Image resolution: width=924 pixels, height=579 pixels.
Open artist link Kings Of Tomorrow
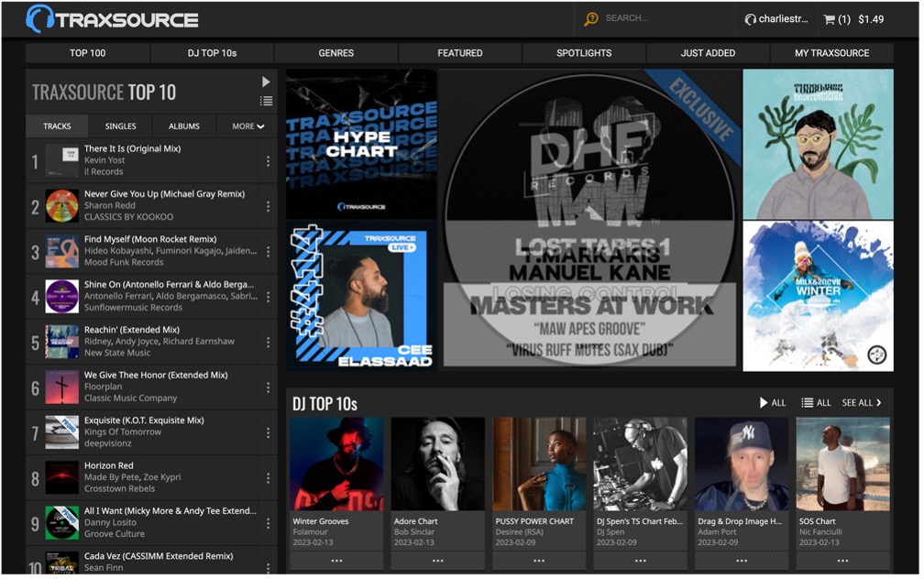coord(123,432)
